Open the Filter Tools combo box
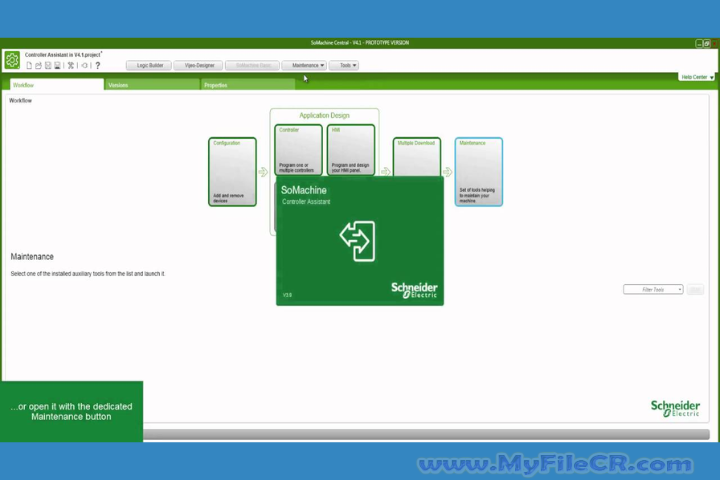The height and width of the screenshot is (480, 720). coord(653,289)
